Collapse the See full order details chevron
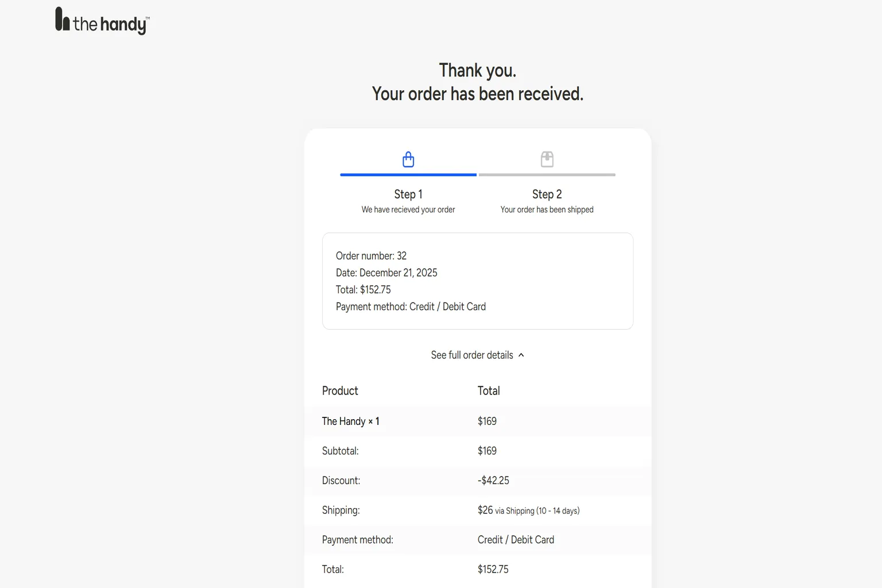 pyautogui.click(x=521, y=355)
